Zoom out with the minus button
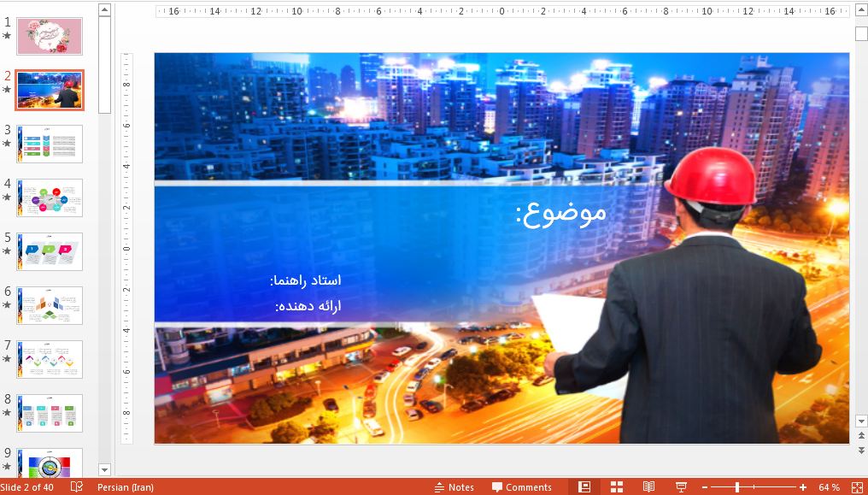 coord(706,487)
